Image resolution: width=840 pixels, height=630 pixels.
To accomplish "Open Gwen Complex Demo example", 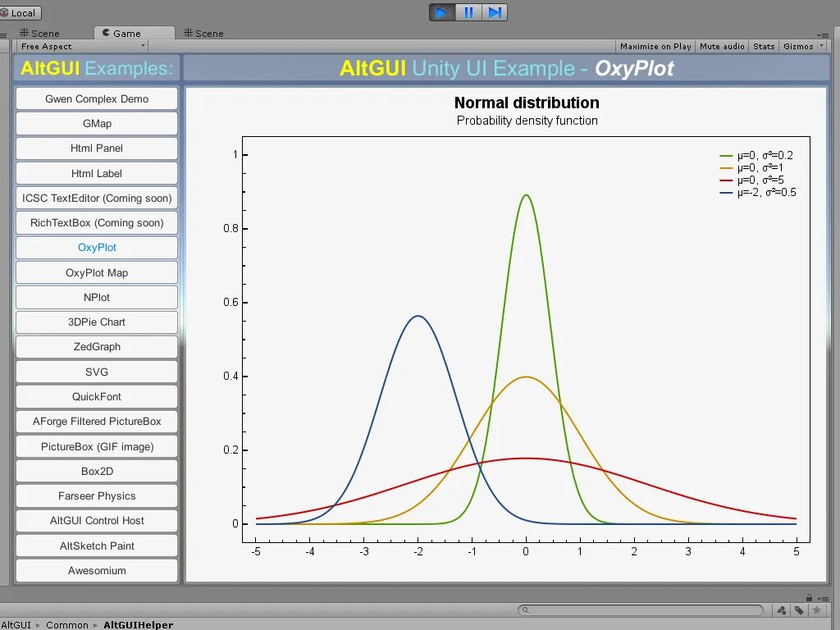I will pyautogui.click(x=97, y=98).
